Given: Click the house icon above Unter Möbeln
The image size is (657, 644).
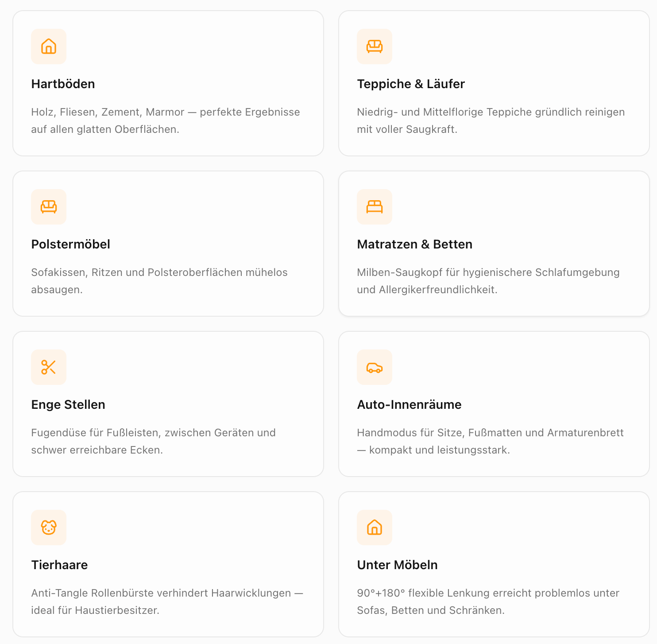Looking at the screenshot, I should [375, 528].
